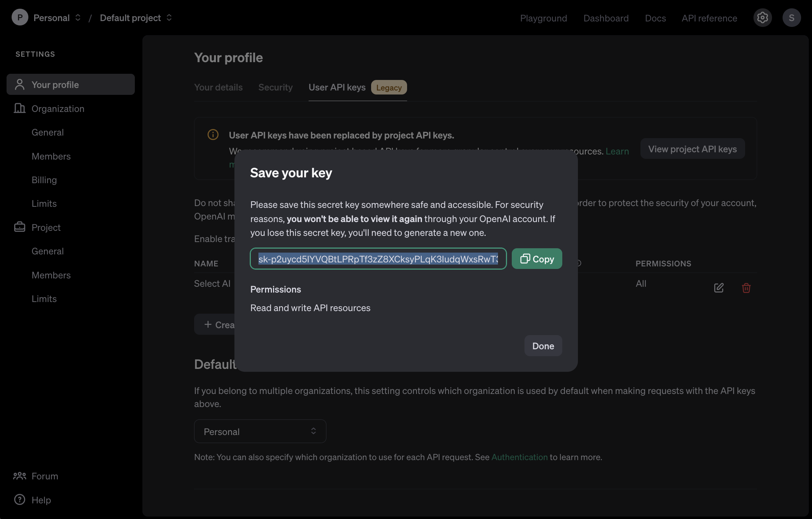812x519 pixels.
Task: Select Billing in the sidebar
Action: pos(44,180)
